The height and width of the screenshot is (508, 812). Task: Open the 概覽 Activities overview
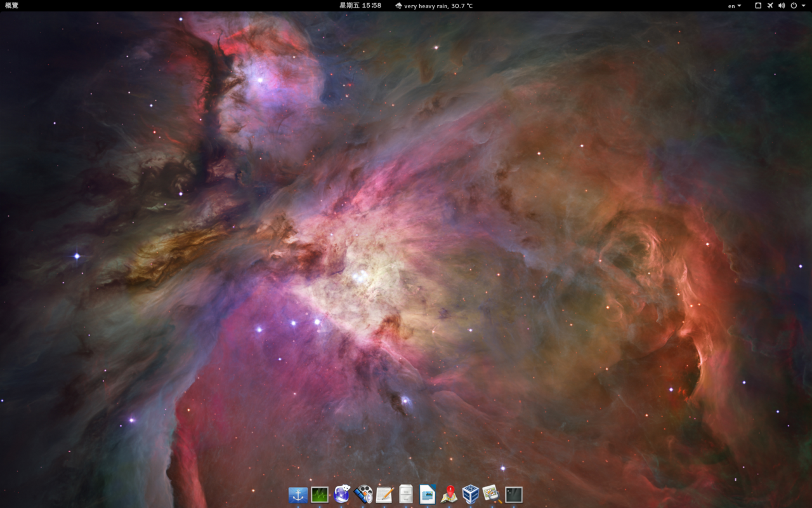[x=12, y=6]
